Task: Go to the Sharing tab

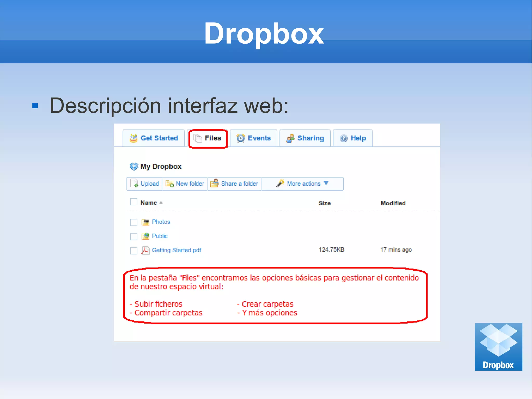Action: point(305,138)
